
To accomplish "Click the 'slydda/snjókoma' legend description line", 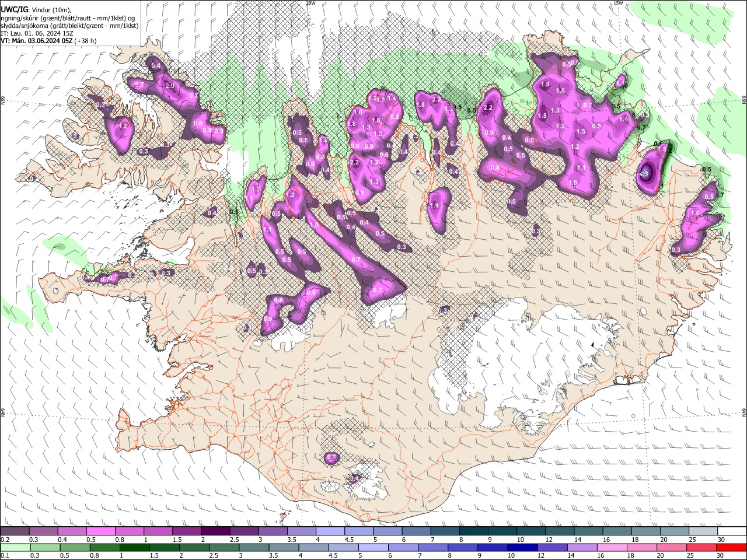I will (x=70, y=26).
